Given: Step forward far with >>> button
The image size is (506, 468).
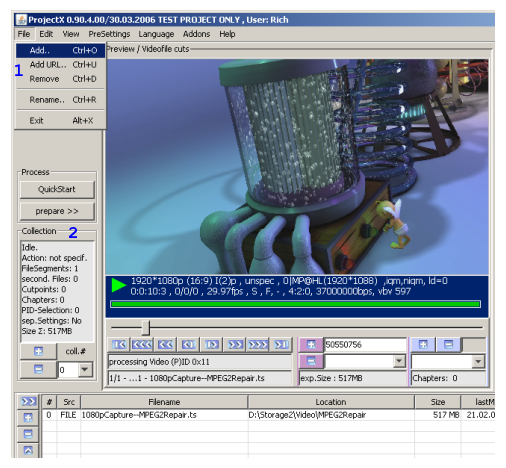Looking at the screenshot, I should pos(258,345).
